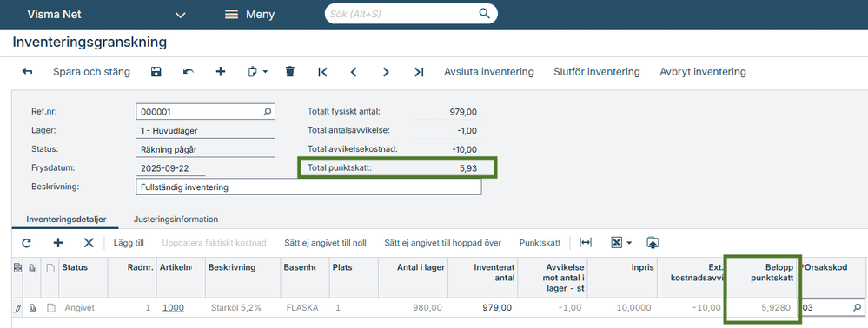868x328 pixels.
Task: Switch to Justeringsinformation tab
Action: 176,219
